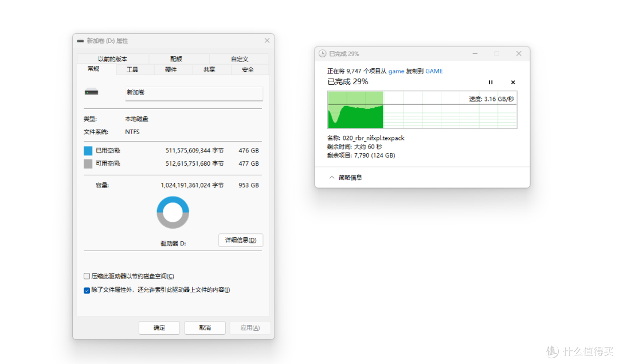The height and width of the screenshot is (364, 619).
Task: Click the gray free space swatch
Action: [88, 164]
